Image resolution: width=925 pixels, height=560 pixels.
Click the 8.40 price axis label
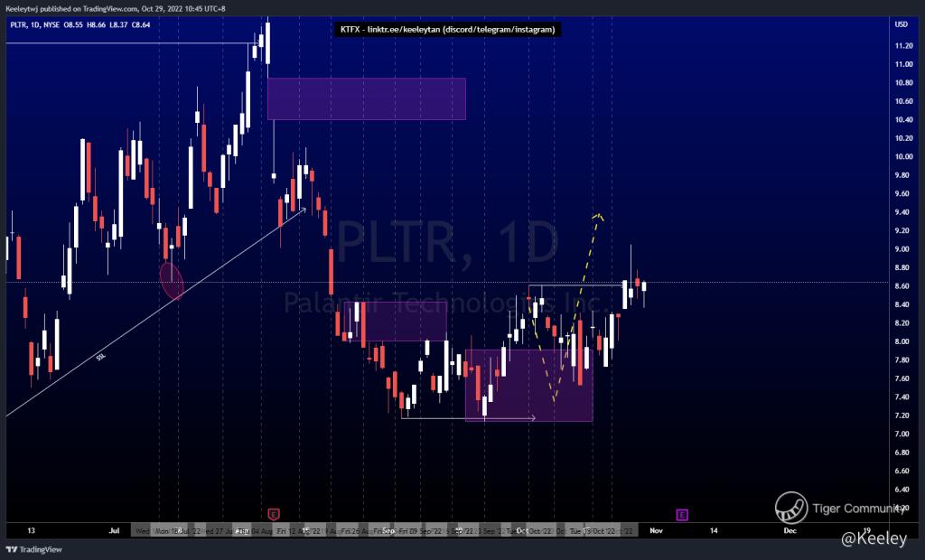pos(902,305)
